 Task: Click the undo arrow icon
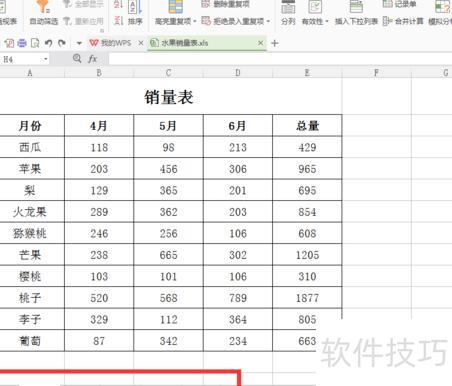click(49, 43)
